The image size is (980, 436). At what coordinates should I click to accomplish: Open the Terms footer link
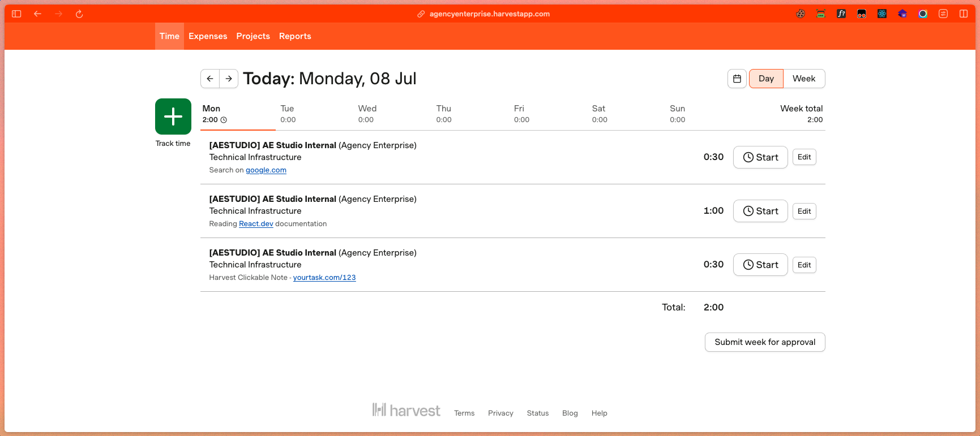[x=464, y=413]
